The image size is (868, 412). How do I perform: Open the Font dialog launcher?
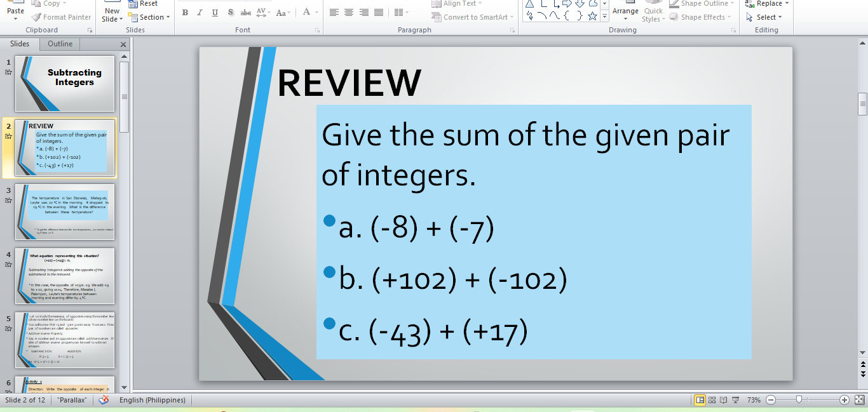coord(317,30)
